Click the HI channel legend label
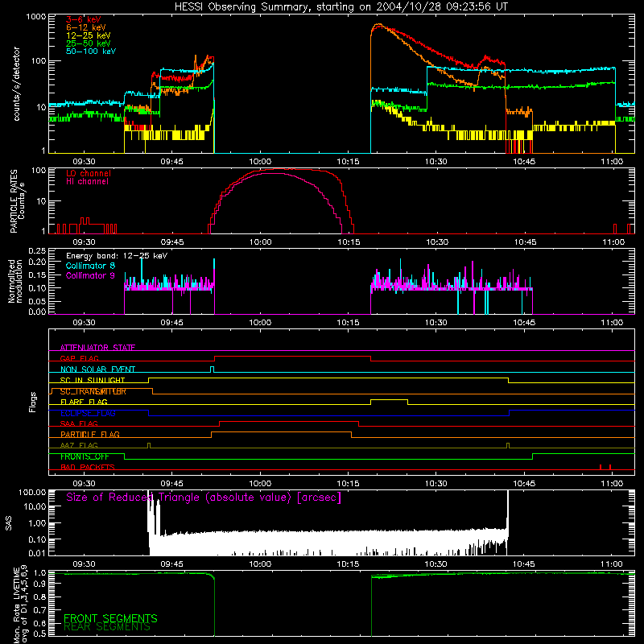The height and width of the screenshot is (644, 644). 87,182
